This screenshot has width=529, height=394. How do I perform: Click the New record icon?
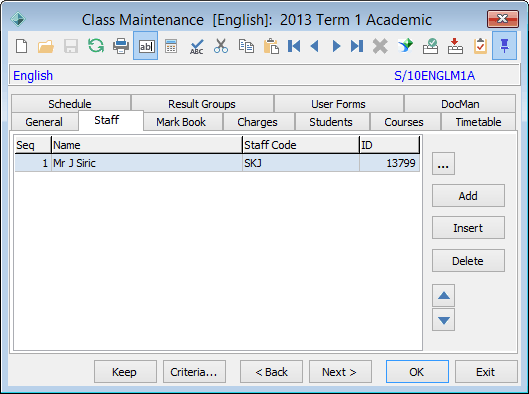(x=22, y=46)
